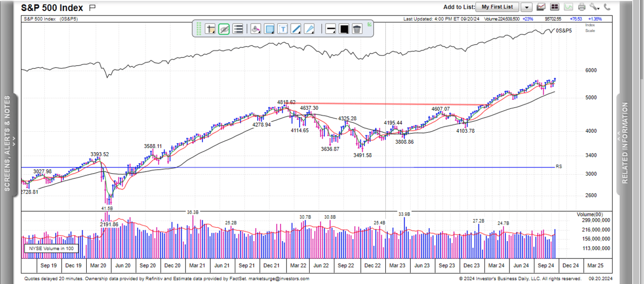This screenshot has height=284, width=644.
Task: Print the chart using the printer icon
Action: 582,7
